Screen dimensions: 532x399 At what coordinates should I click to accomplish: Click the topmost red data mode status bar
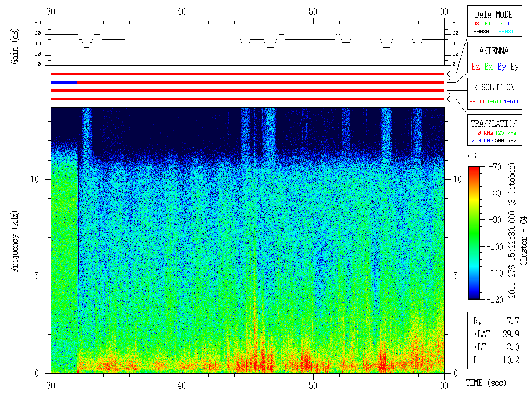tap(248, 74)
